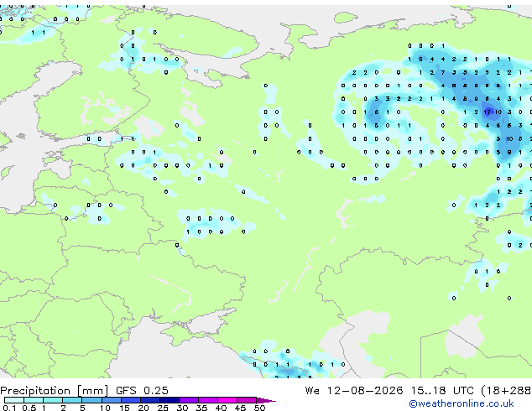Select the 15–20 mm blue legend swatch

point(131,400)
